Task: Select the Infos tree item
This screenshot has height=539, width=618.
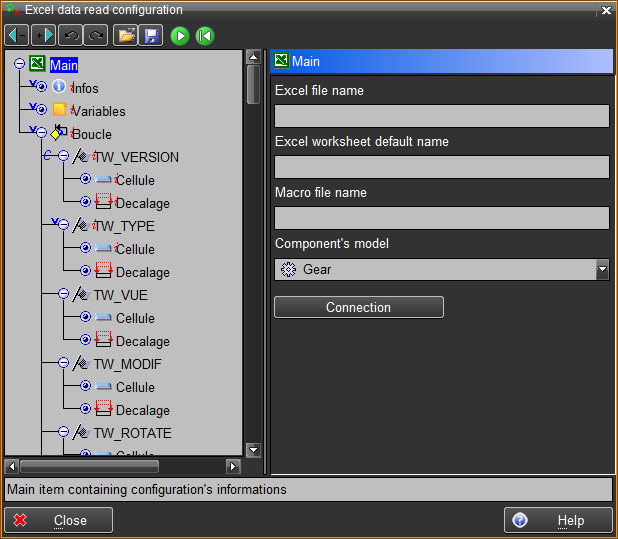Action: 85,88
